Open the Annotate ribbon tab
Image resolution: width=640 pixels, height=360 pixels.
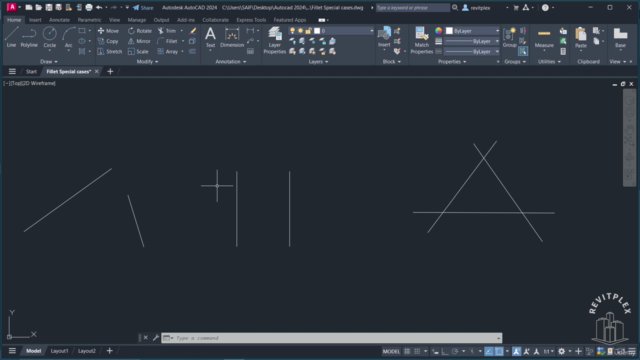point(59,20)
